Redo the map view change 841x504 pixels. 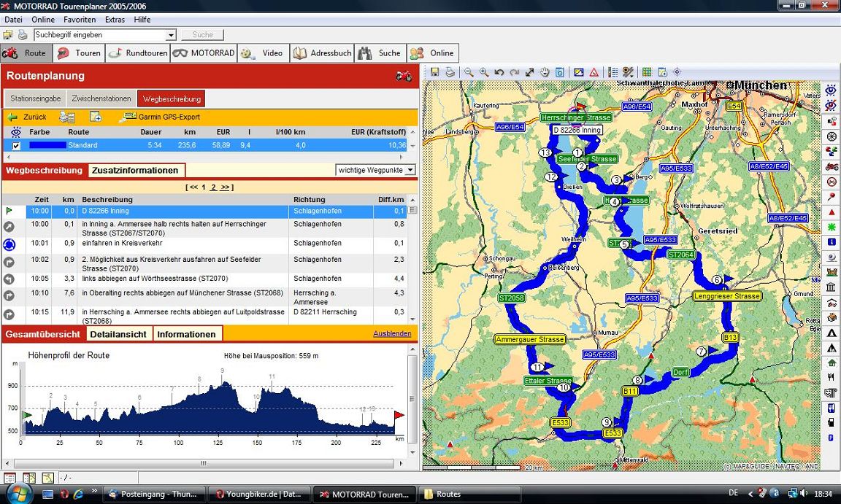click(x=515, y=72)
